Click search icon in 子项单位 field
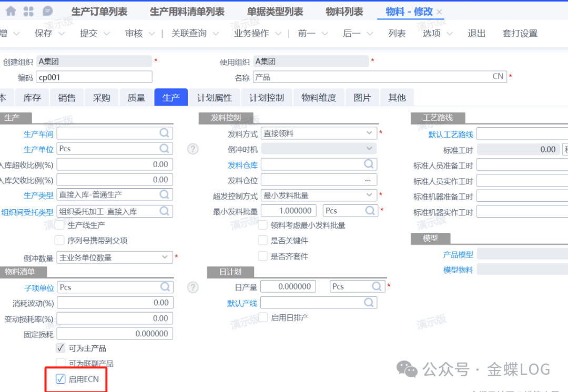This screenshot has height=392, width=568. click(165, 287)
